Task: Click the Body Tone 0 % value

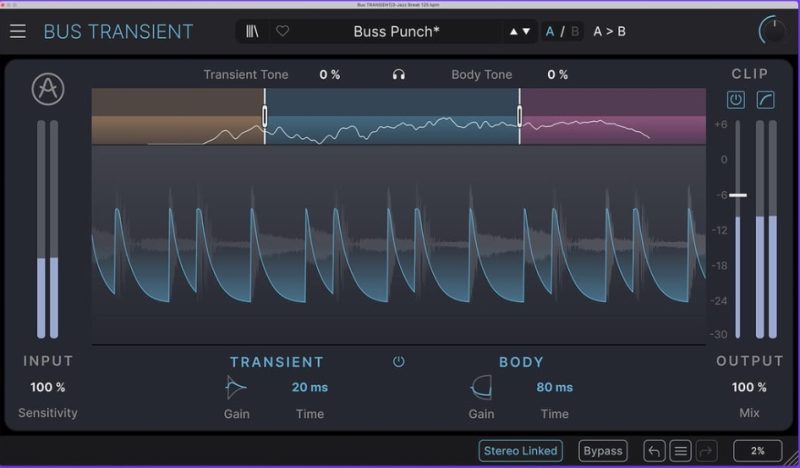Action: [x=558, y=75]
